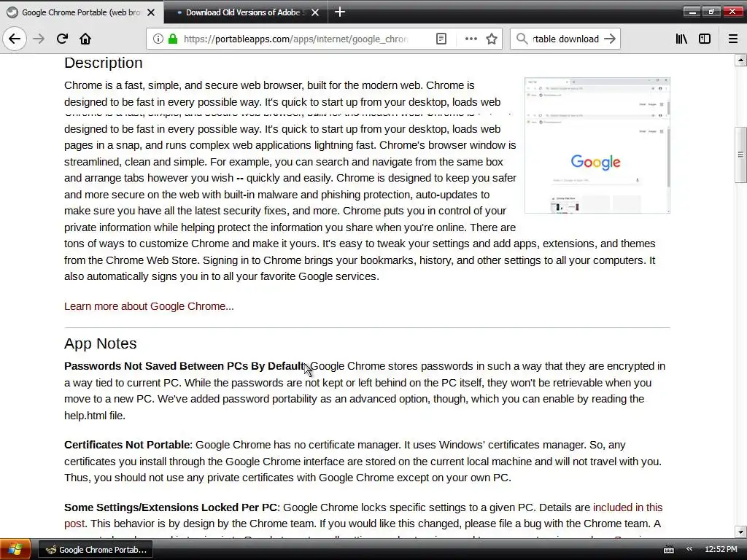The height and width of the screenshot is (560, 747).
Task: Restore down the browser window
Action: tap(712, 12)
